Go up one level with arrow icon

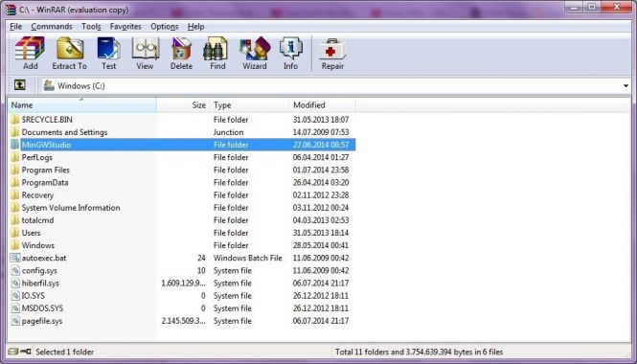(x=19, y=85)
